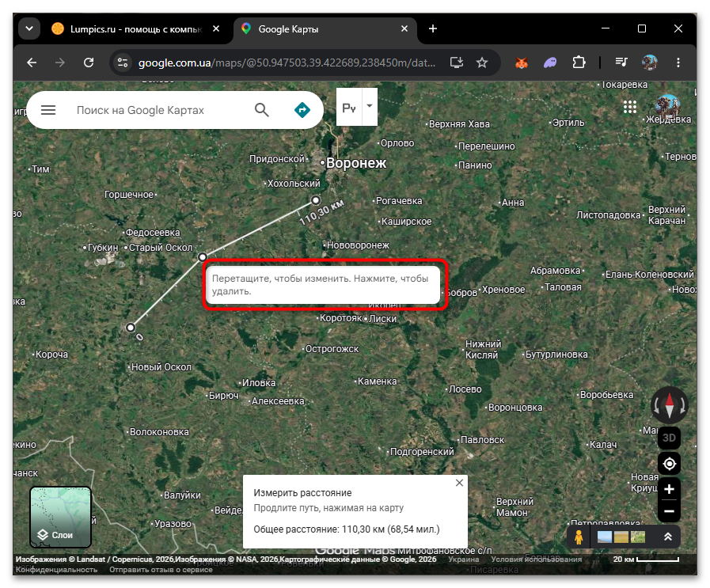Click the measurement endpoint near Воронеж
Screen dimensions: 710x588
click(316, 200)
